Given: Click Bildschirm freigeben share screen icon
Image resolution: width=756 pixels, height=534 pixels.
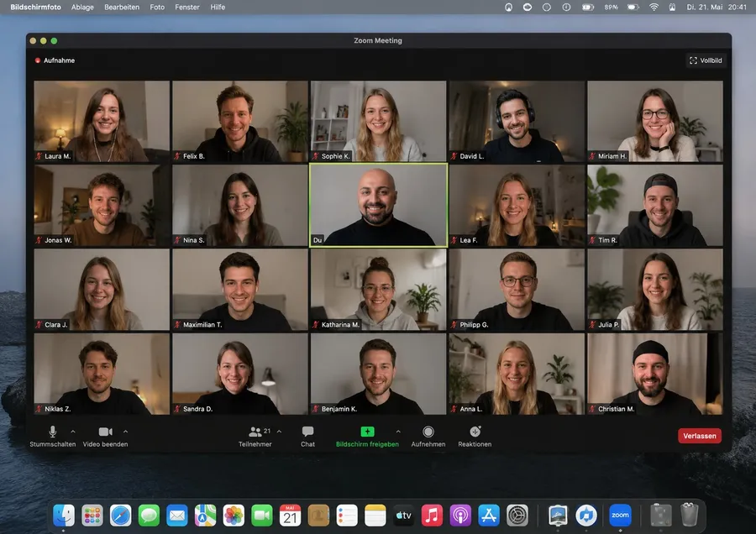Looking at the screenshot, I should coord(367,432).
